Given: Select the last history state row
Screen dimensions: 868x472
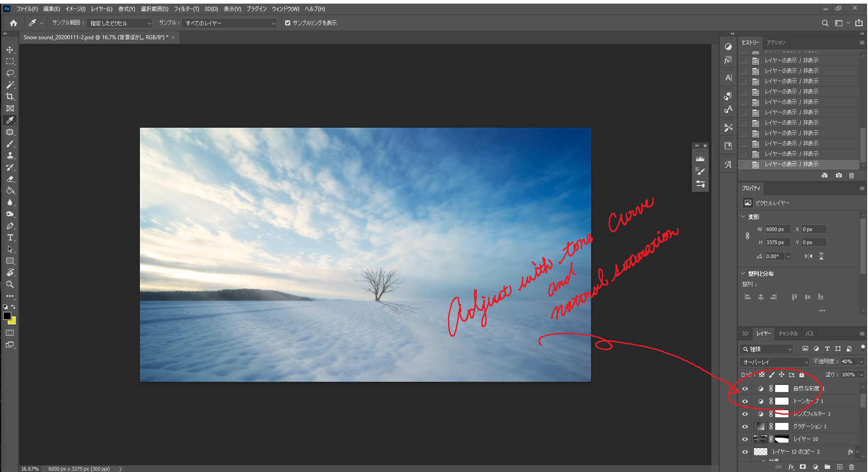Looking at the screenshot, I should [x=799, y=165].
